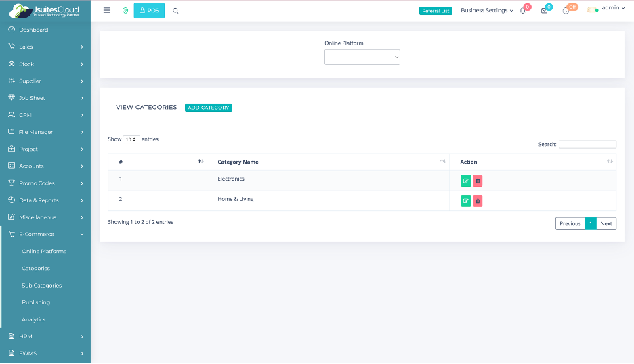Click the Referral List button
The height and width of the screenshot is (364, 634).
coord(436,11)
